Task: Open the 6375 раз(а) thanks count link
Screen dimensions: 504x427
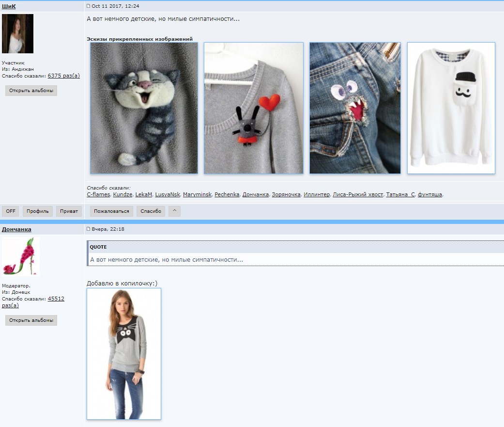Action: (63, 76)
